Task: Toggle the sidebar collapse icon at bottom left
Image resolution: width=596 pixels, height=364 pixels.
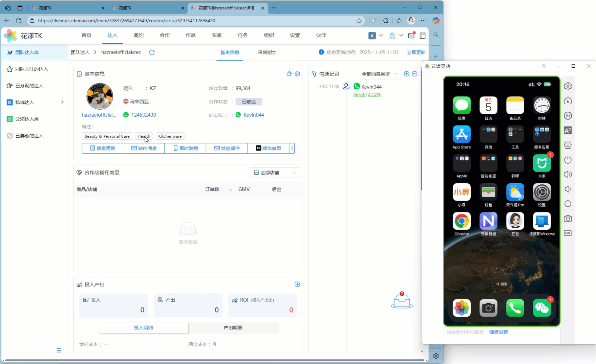Action: [59, 350]
